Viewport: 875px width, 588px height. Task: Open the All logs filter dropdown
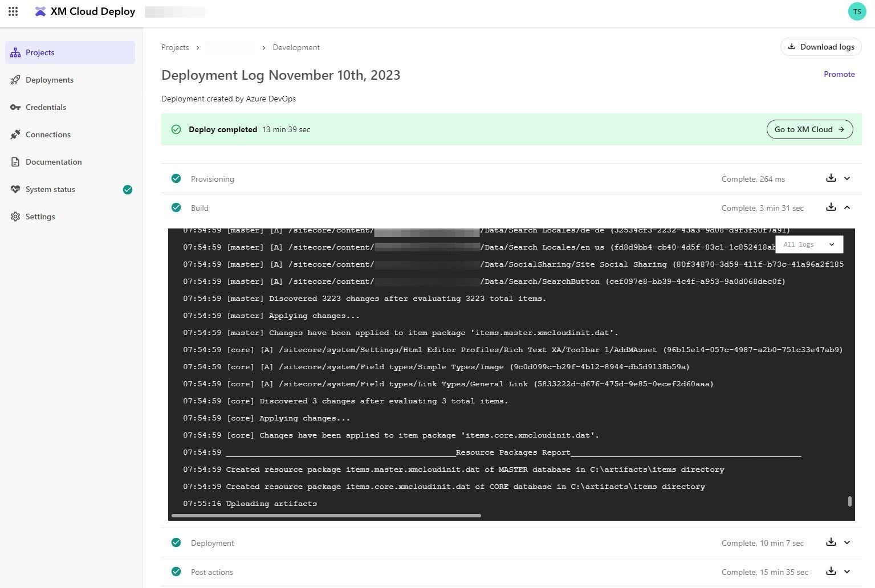[x=809, y=244]
